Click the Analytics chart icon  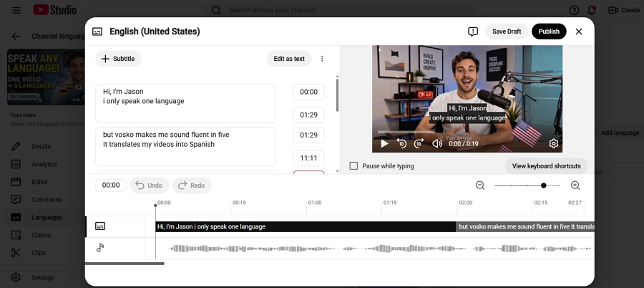16,164
